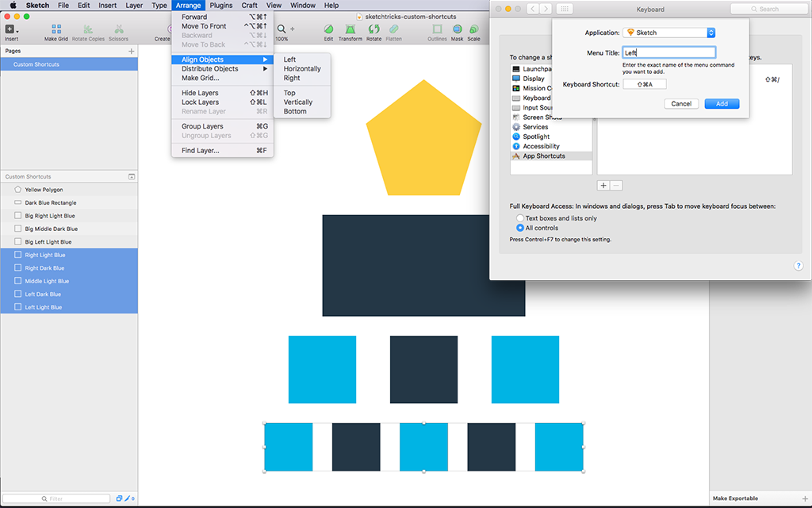Open the Plugins menu
This screenshot has width=812, height=508.
coord(221,6)
